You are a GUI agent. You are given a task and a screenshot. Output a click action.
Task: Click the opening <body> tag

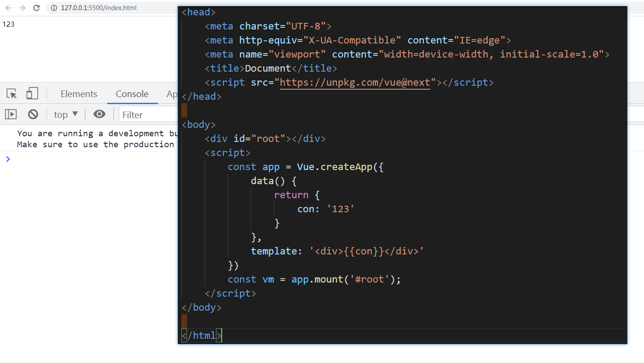click(198, 125)
